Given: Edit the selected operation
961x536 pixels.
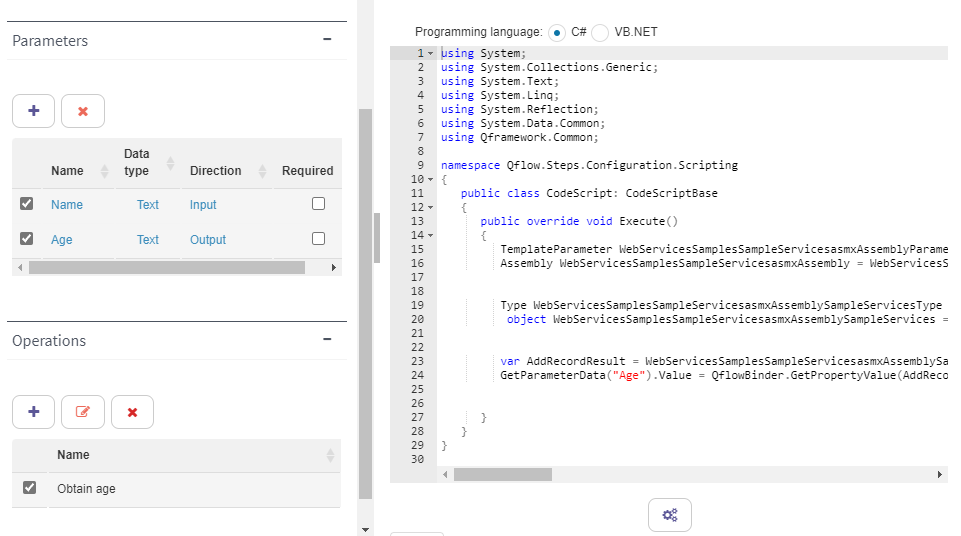Looking at the screenshot, I should [83, 412].
